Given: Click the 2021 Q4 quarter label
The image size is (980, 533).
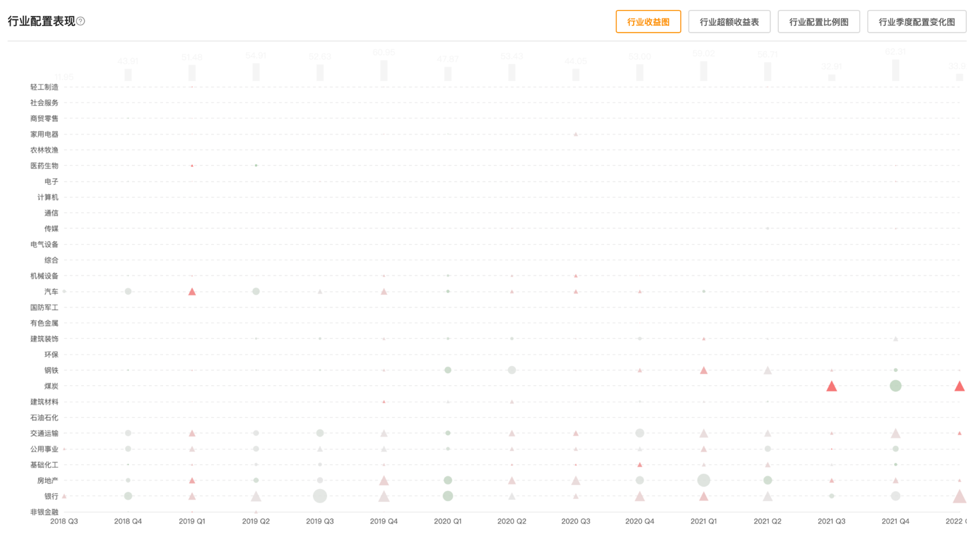Looking at the screenshot, I should tap(895, 522).
